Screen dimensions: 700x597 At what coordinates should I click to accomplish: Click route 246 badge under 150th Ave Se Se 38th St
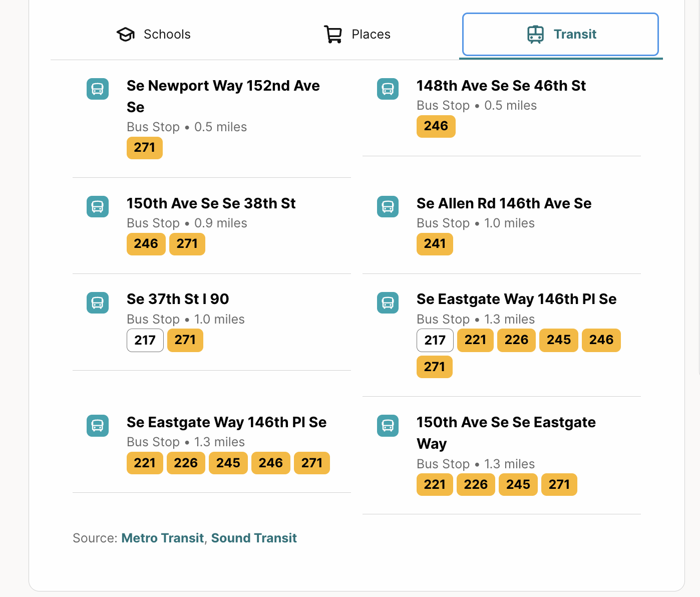pyautogui.click(x=146, y=244)
